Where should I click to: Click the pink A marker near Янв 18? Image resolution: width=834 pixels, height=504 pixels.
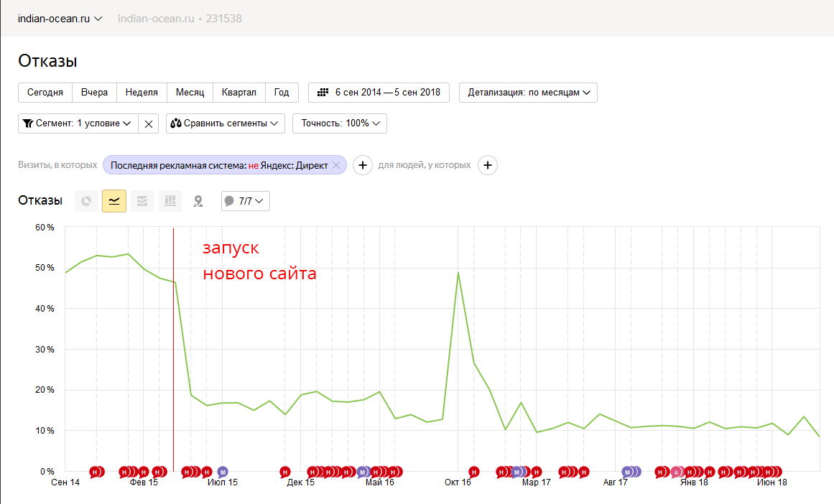tap(676, 472)
